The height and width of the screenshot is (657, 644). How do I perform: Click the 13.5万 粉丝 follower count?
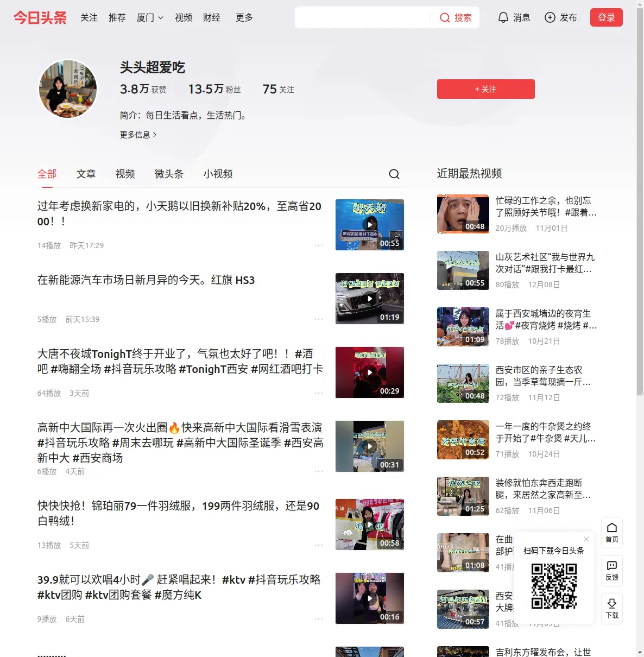coord(214,89)
